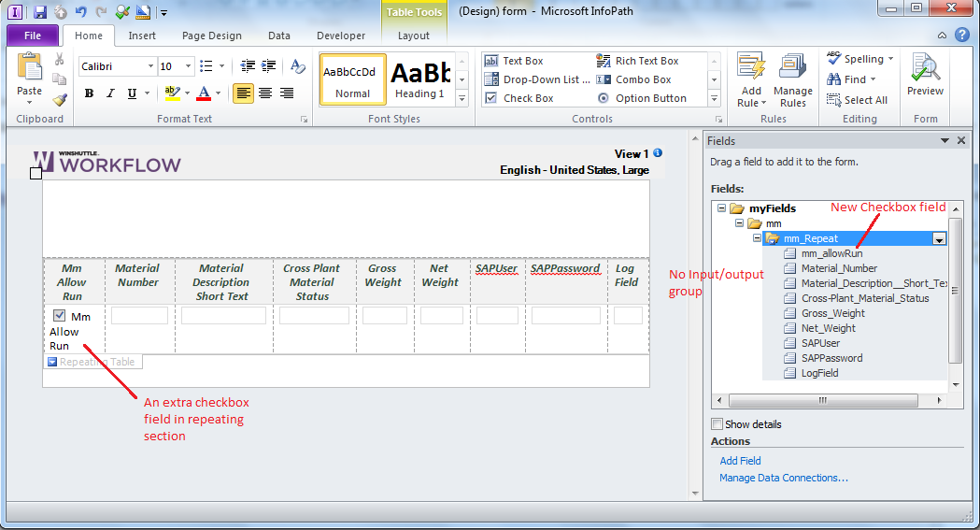Switch to the Page Design tab
The width and height of the screenshot is (980, 530).
pyautogui.click(x=212, y=36)
